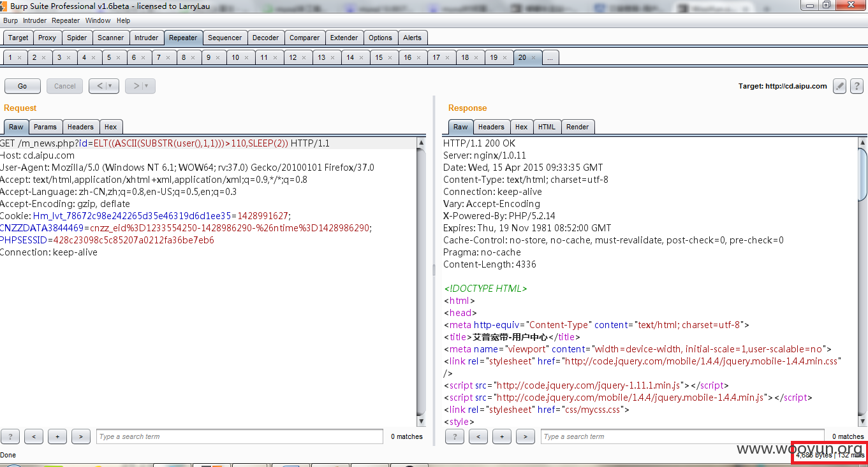Switch to the Spider tool tab
Viewport: 868px width, 467px height.
point(77,38)
